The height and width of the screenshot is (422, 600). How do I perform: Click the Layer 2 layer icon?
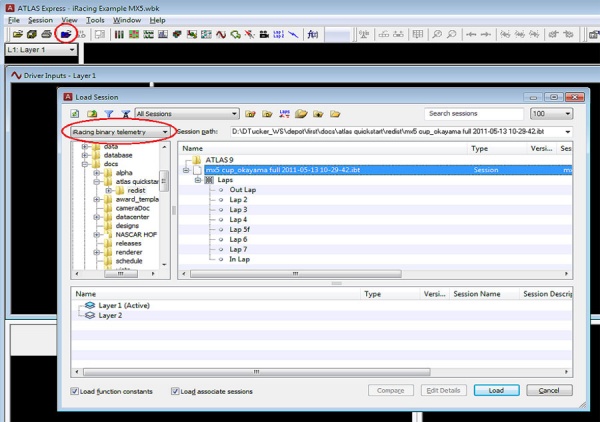pyautogui.click(x=89, y=315)
